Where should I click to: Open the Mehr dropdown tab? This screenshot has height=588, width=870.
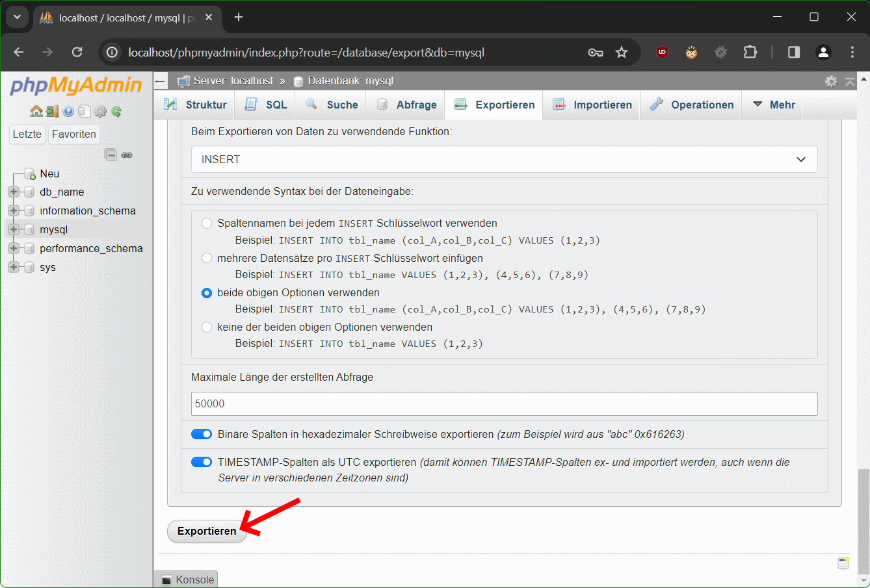[774, 105]
